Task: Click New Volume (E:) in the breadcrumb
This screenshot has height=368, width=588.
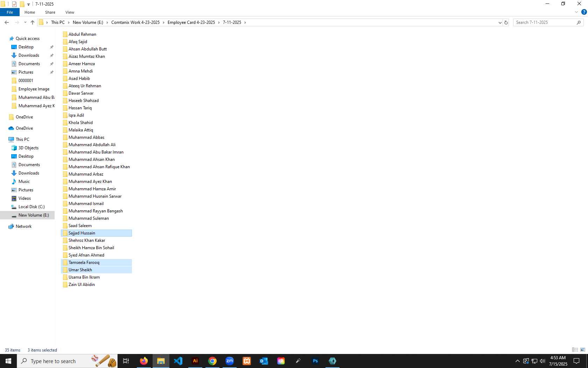Action: pyautogui.click(x=88, y=22)
